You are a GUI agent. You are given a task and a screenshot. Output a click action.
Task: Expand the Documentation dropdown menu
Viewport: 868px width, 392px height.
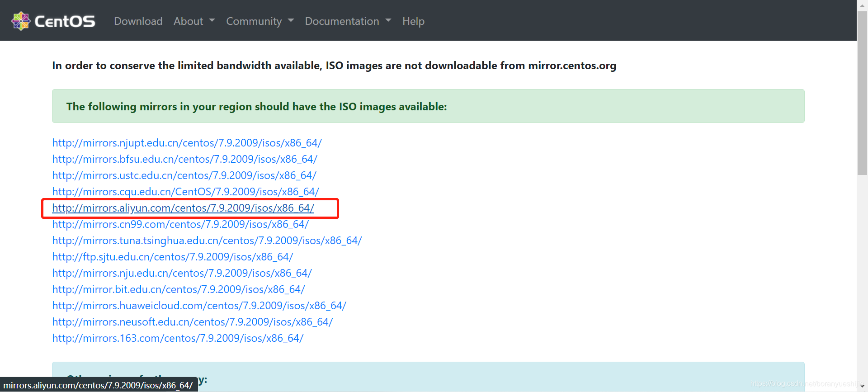pos(348,21)
